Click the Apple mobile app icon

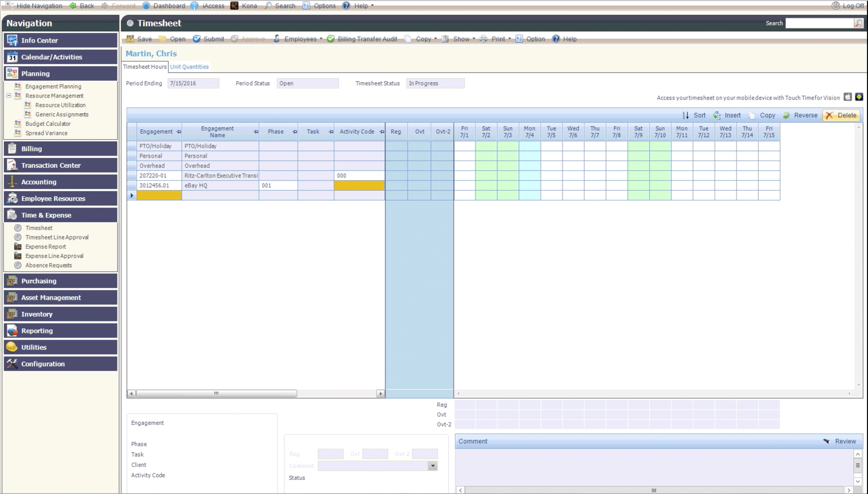coord(848,97)
